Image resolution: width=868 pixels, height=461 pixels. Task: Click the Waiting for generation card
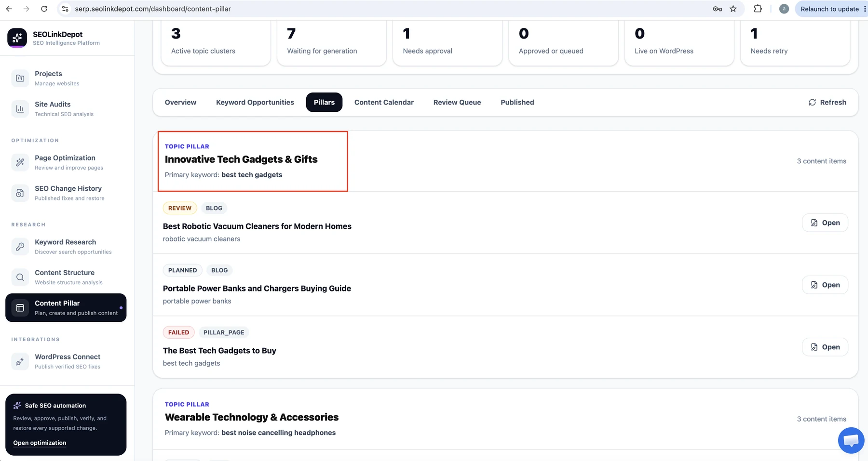(x=332, y=43)
